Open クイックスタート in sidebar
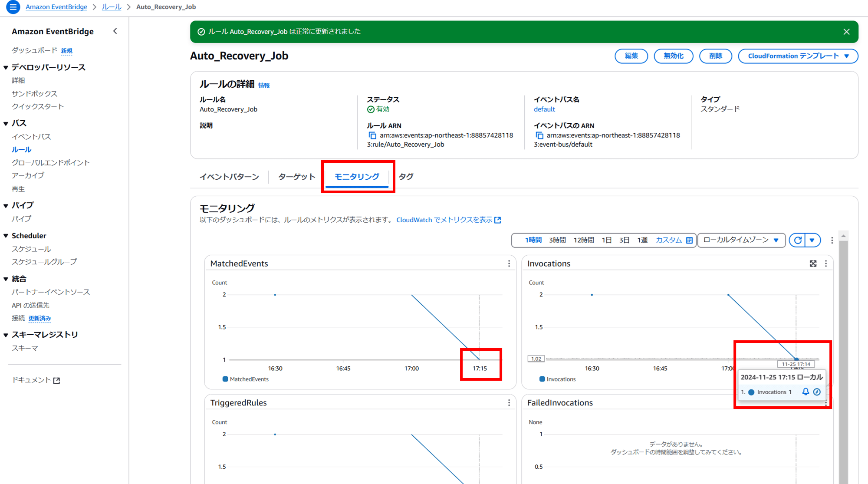Image resolution: width=868 pixels, height=484 pixels. tap(38, 106)
